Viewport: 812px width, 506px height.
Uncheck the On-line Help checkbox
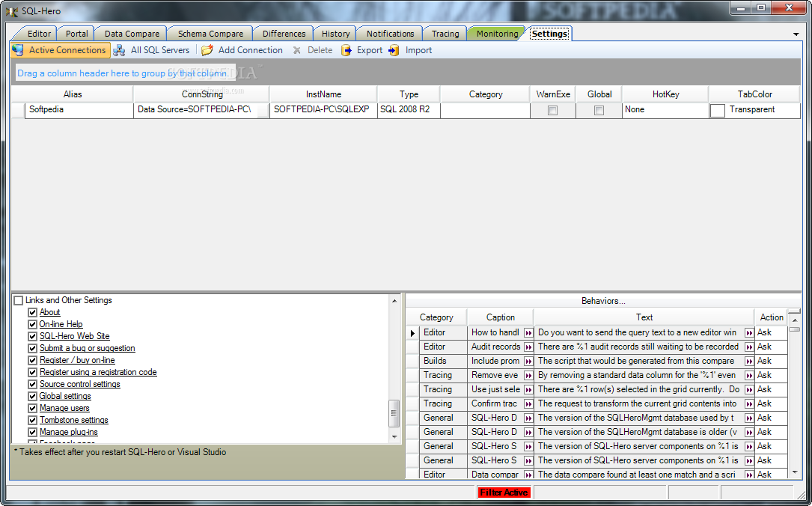coord(33,324)
